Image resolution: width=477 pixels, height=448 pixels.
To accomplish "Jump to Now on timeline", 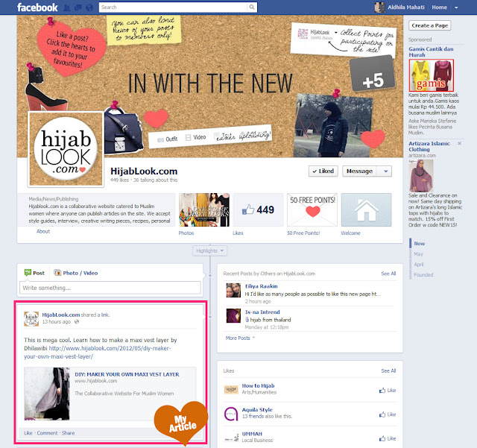I will (x=419, y=244).
